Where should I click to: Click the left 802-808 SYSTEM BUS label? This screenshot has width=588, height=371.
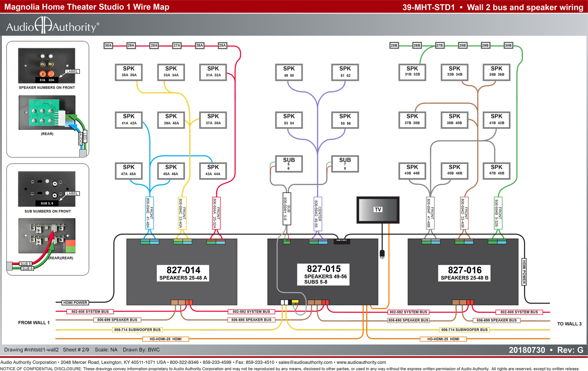[x=90, y=311]
